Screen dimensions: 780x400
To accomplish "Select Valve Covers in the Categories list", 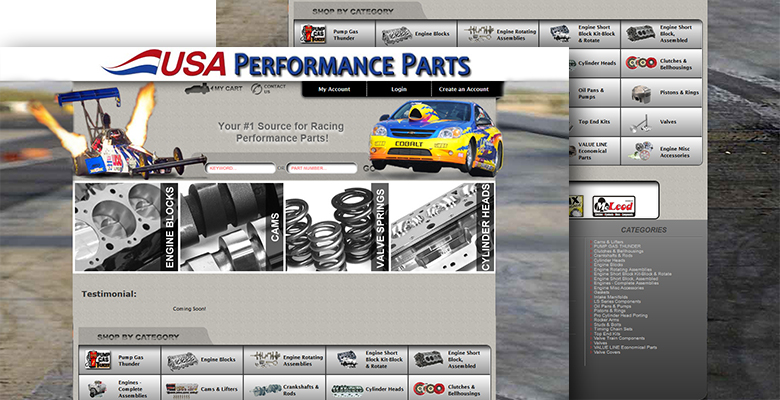I will click(607, 352).
